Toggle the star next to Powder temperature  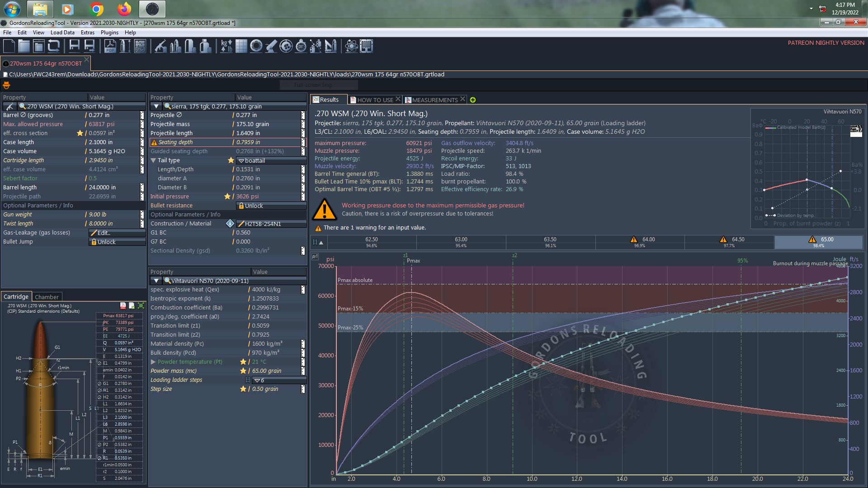243,362
